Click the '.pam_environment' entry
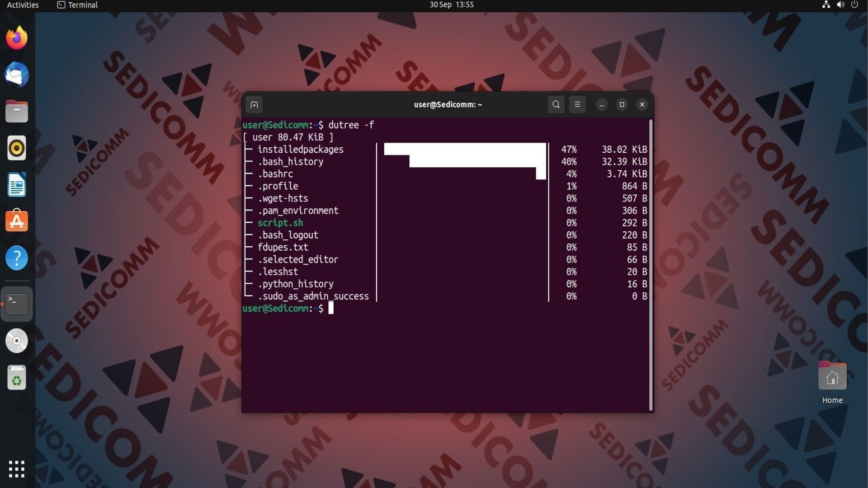 point(297,211)
